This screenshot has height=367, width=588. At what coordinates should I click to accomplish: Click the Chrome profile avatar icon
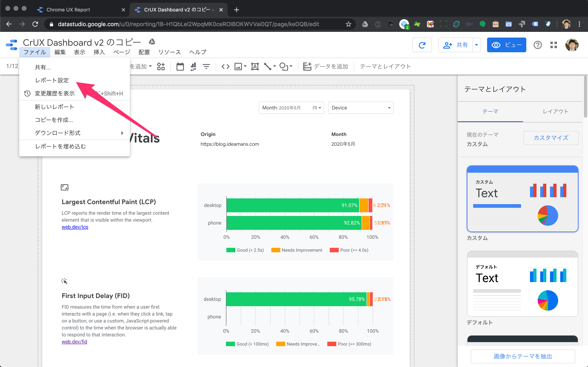[x=566, y=24]
